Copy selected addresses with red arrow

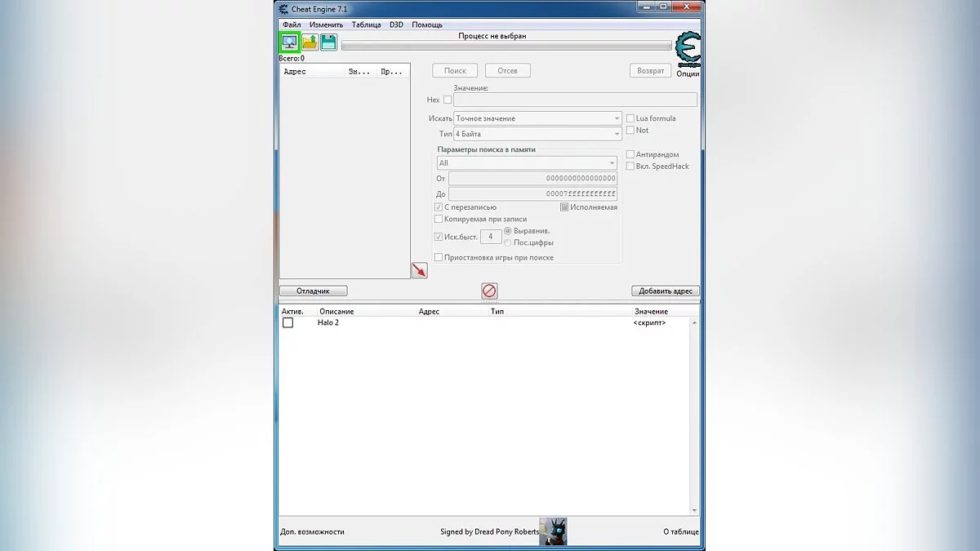419,270
